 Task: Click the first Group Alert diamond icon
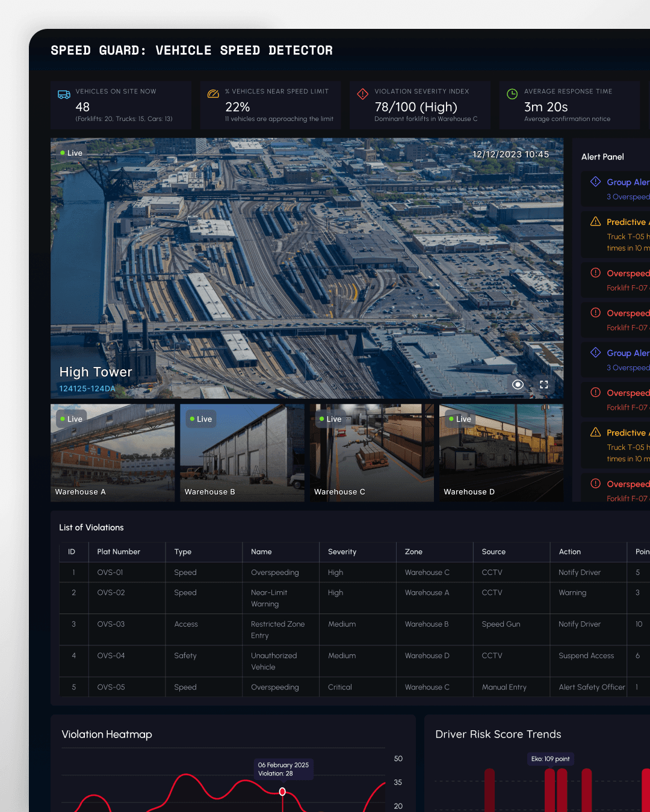coord(596,181)
